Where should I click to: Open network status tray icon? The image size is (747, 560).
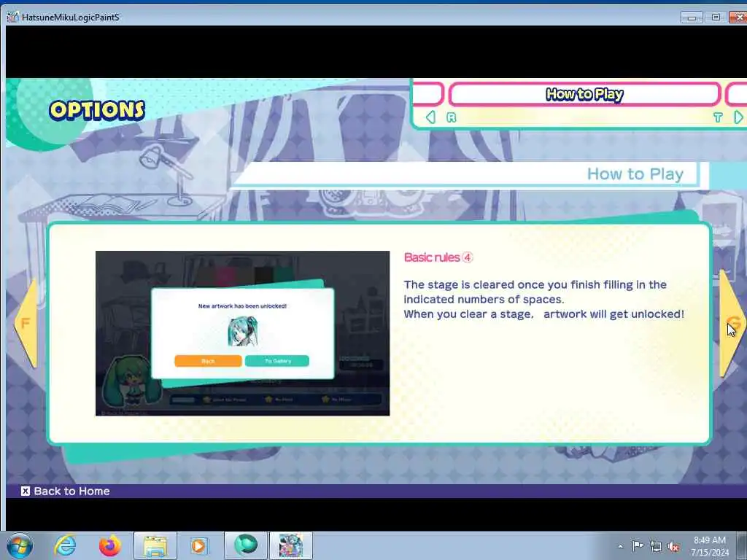pyautogui.click(x=656, y=546)
